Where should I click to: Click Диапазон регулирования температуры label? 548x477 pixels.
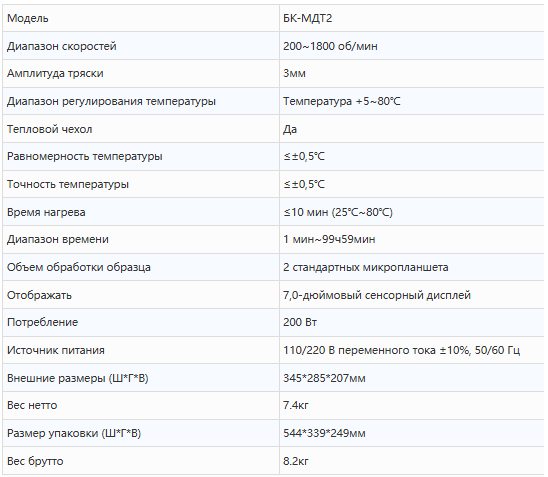pyautogui.click(x=111, y=101)
